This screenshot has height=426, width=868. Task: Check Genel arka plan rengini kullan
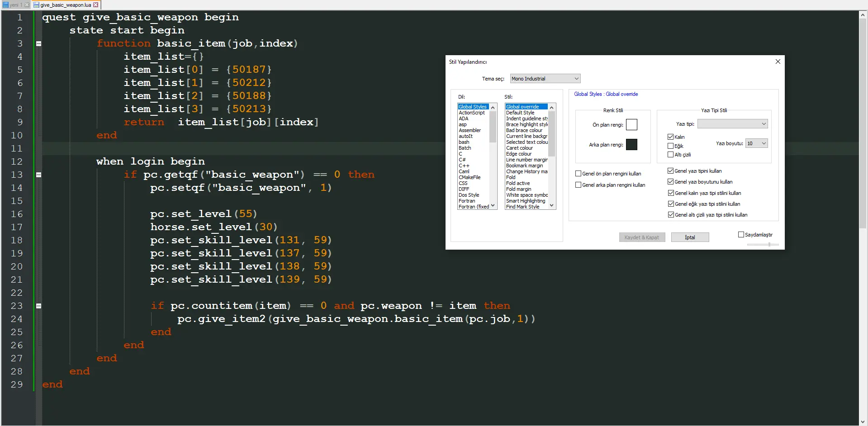coord(578,185)
